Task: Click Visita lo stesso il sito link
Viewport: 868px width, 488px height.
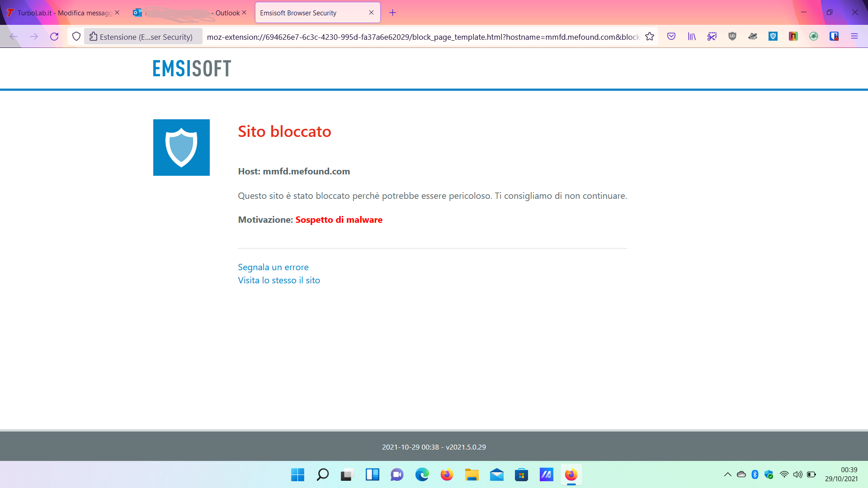Action: 279,280
